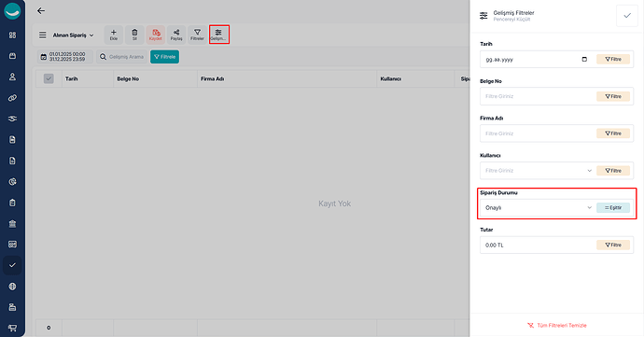Screen dimensions: 644x337
Task: Open the handshake sidebar icon
Action: 12,119
